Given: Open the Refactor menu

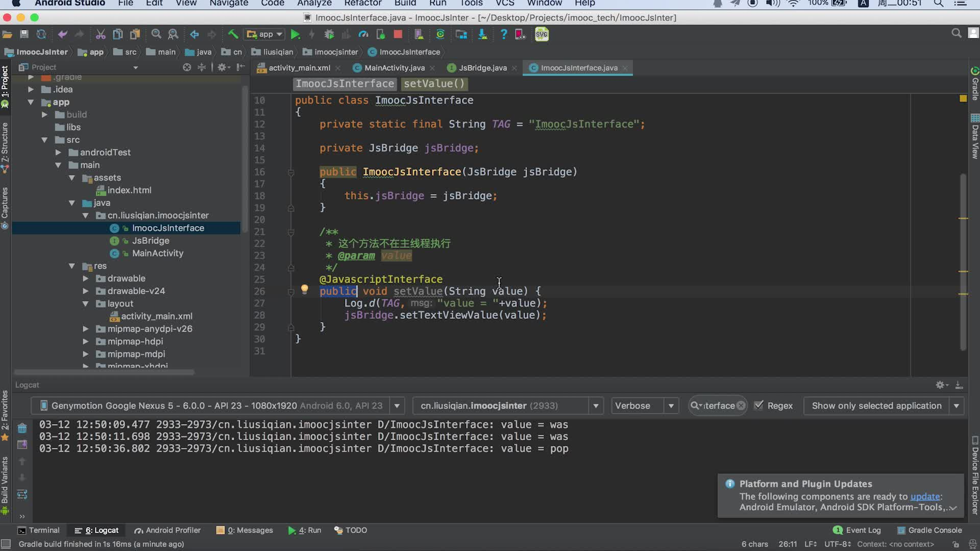Looking at the screenshot, I should [x=362, y=3].
